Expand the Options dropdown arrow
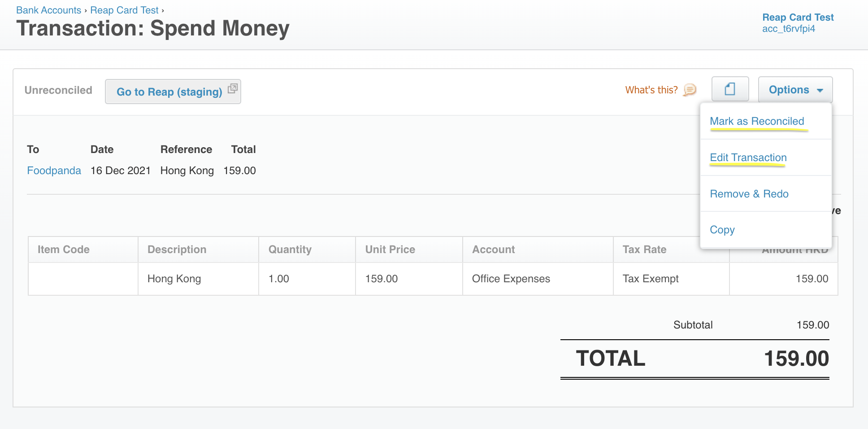Screen dimensions: 868x429 [820, 90]
